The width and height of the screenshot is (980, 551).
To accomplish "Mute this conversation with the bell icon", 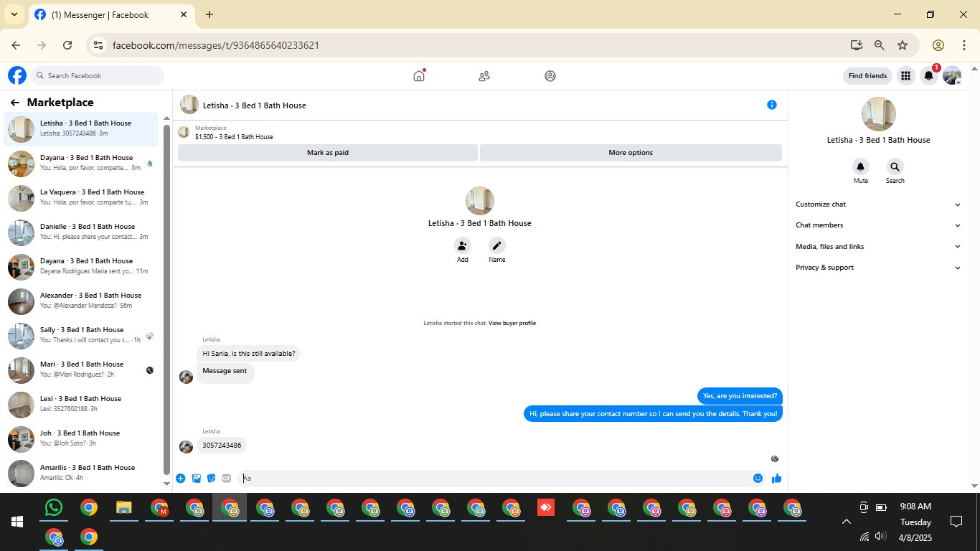I will 860,167.
